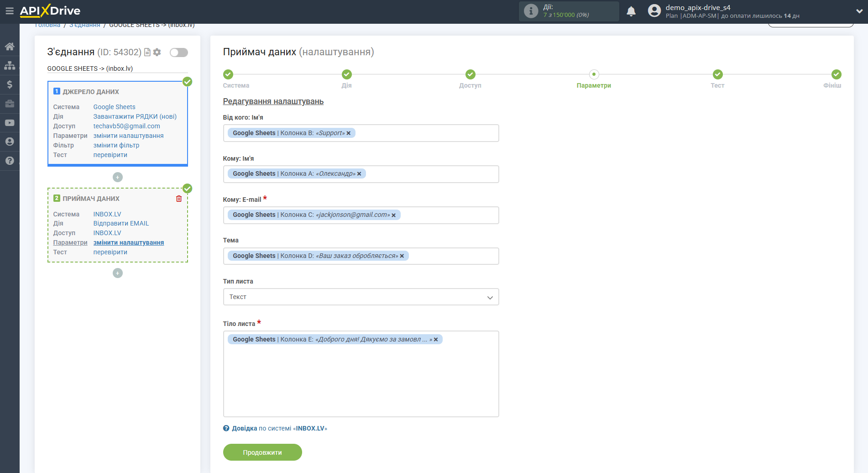Screen dimensions: 868x473
Task: Remove the Колонка E body tag
Action: [436, 340]
